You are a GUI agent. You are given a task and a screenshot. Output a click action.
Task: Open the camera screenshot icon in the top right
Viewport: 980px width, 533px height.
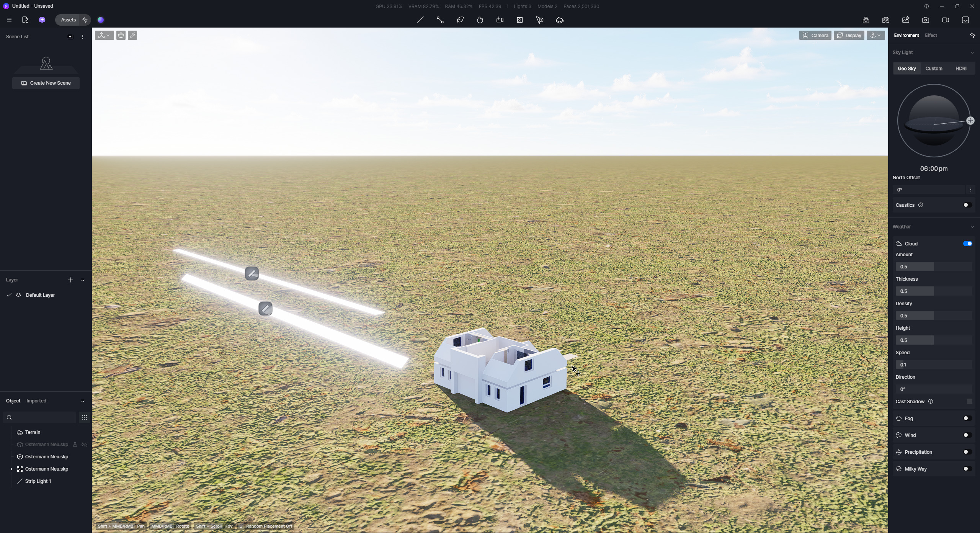[926, 20]
